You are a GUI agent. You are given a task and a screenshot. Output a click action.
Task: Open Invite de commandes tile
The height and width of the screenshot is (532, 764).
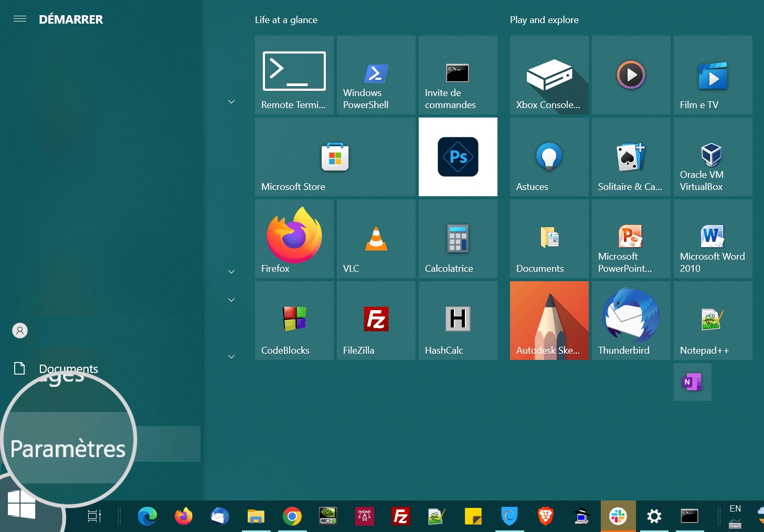[x=458, y=75]
